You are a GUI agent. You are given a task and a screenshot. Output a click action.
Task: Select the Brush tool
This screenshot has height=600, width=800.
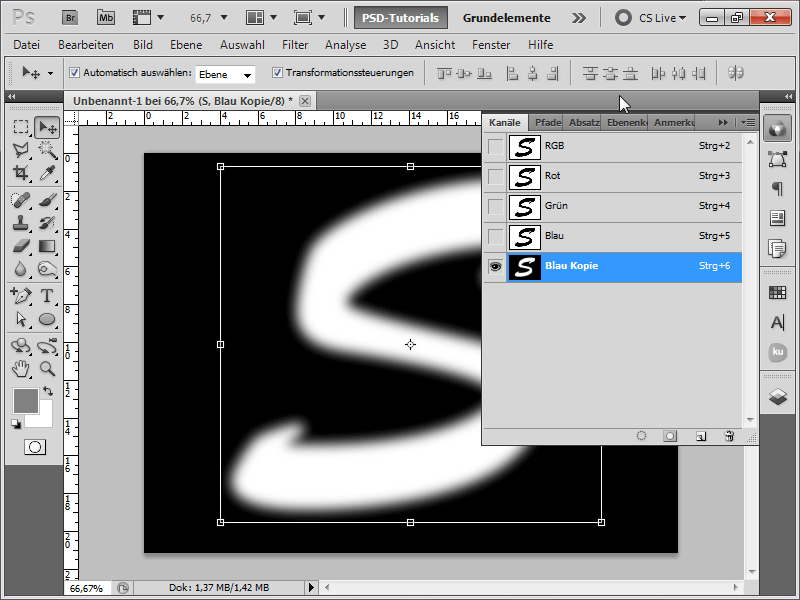[47, 199]
